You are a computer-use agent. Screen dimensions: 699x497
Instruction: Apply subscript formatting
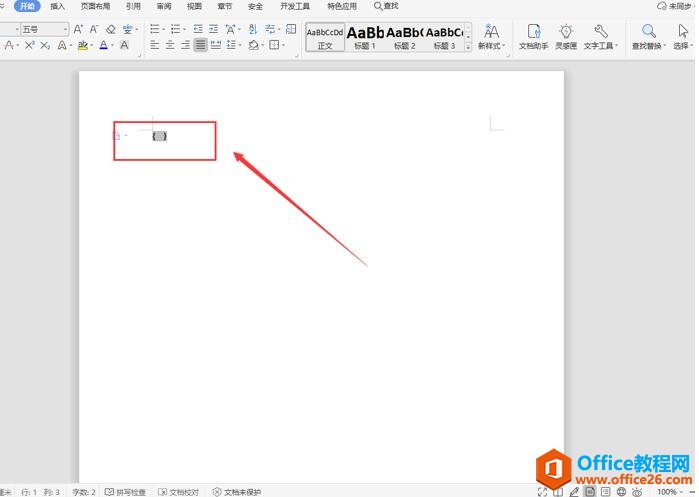click(45, 45)
